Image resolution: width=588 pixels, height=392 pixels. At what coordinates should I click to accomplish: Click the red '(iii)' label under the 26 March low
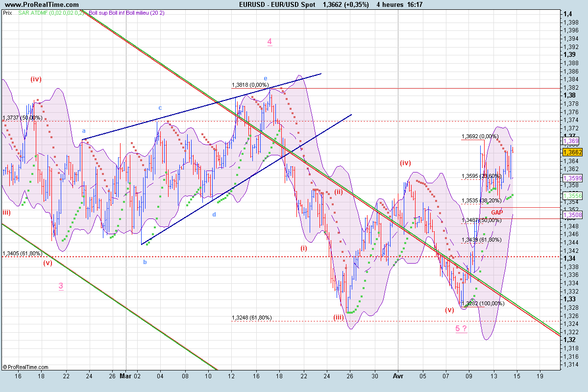pyautogui.click(x=339, y=318)
